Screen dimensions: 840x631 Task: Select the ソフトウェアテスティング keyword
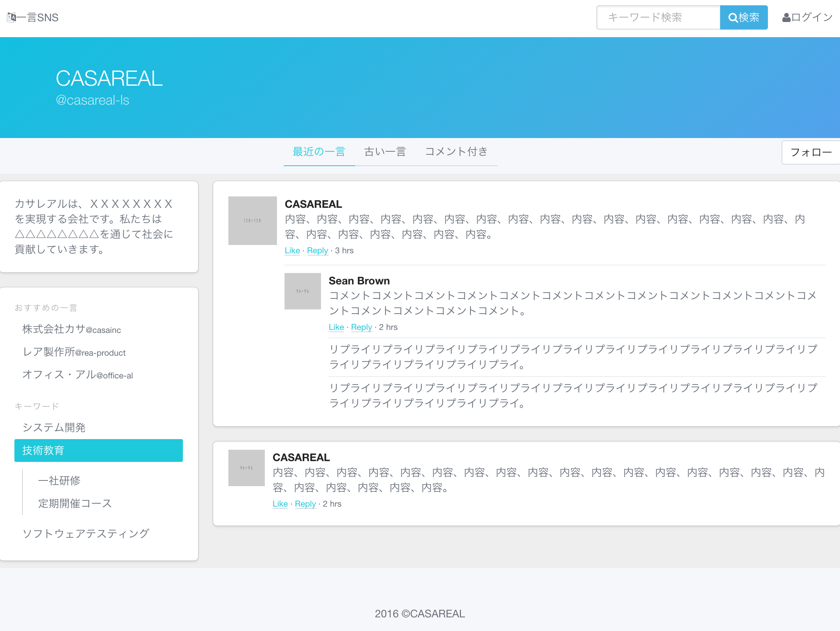point(86,533)
